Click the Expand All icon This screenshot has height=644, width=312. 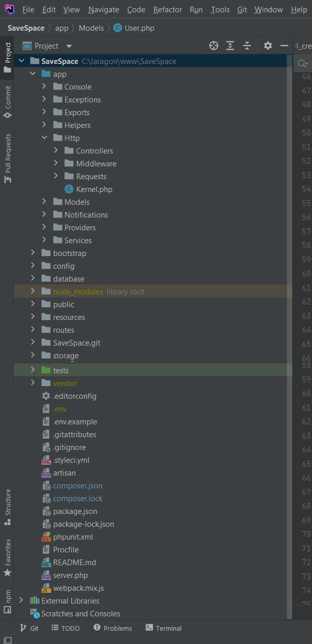point(230,46)
